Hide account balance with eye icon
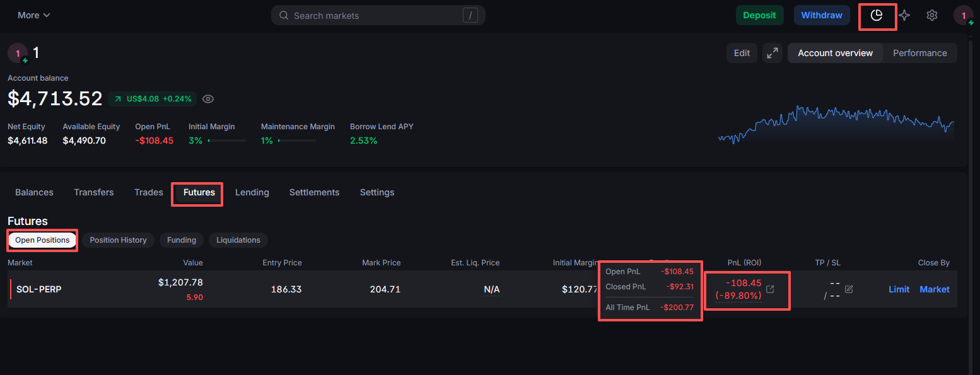The image size is (980, 375). tap(208, 99)
